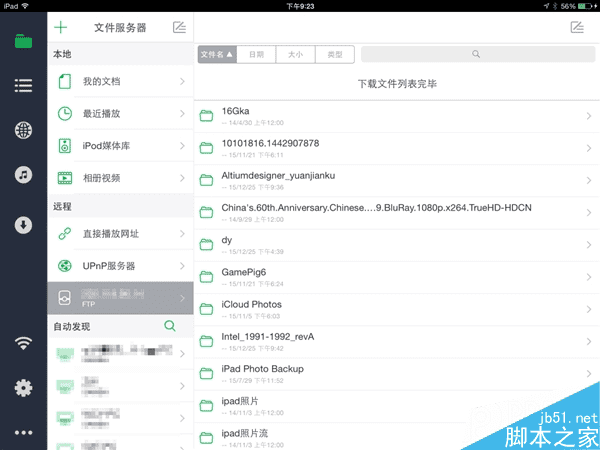Select 直接播放网址 label
This screenshot has width=600, height=450.
coord(111,233)
